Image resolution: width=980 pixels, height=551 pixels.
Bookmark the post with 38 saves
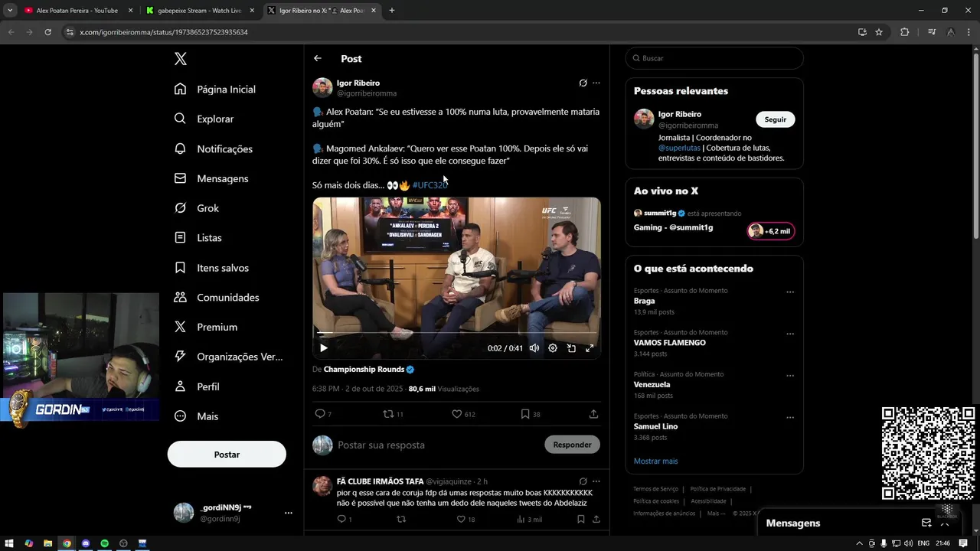pyautogui.click(x=530, y=414)
